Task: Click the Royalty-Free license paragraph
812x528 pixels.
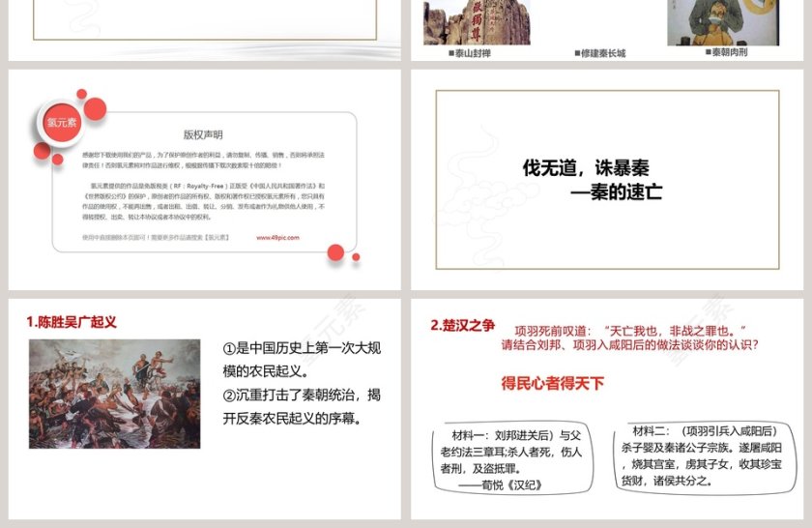Action: click(203, 201)
